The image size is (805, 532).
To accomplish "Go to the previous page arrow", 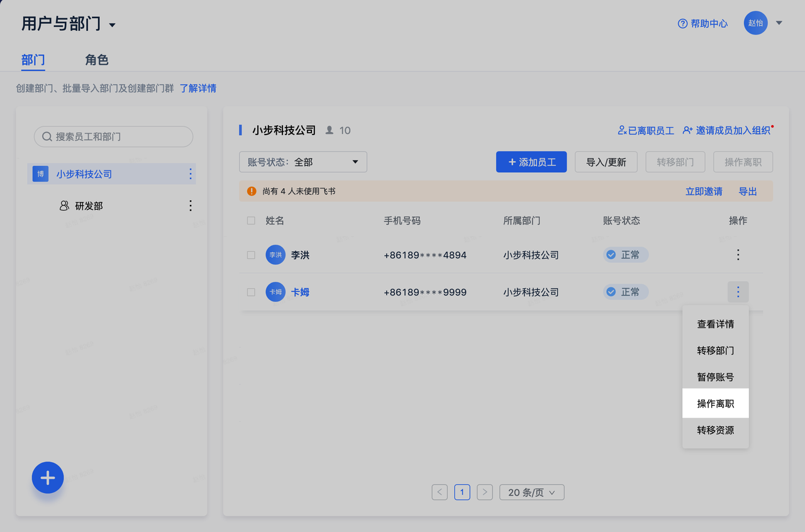I will pyautogui.click(x=440, y=492).
